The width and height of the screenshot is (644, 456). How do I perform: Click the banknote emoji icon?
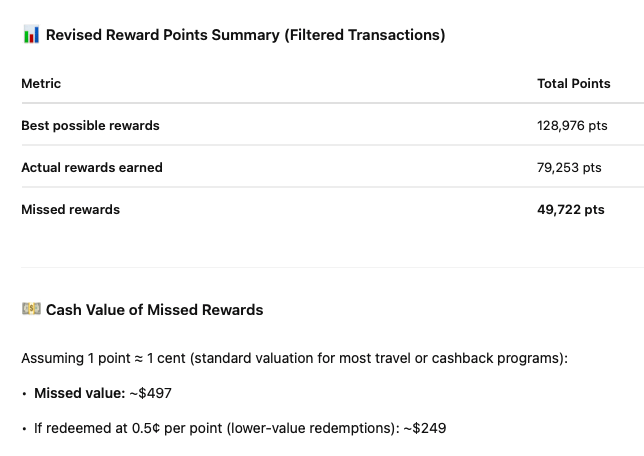(31, 310)
